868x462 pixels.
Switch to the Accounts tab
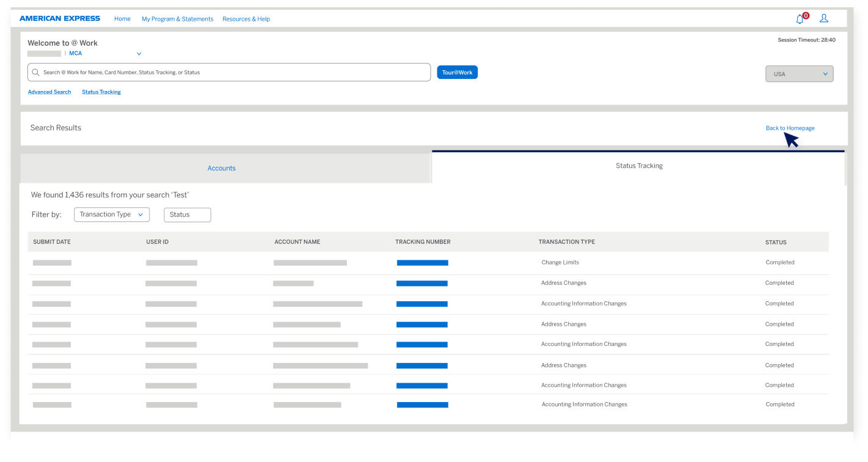point(221,168)
